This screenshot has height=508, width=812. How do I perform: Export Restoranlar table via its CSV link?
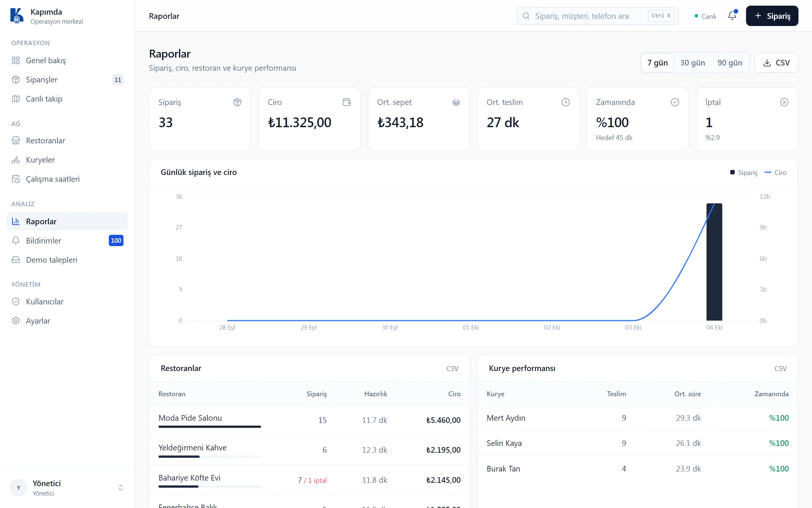pyautogui.click(x=452, y=369)
